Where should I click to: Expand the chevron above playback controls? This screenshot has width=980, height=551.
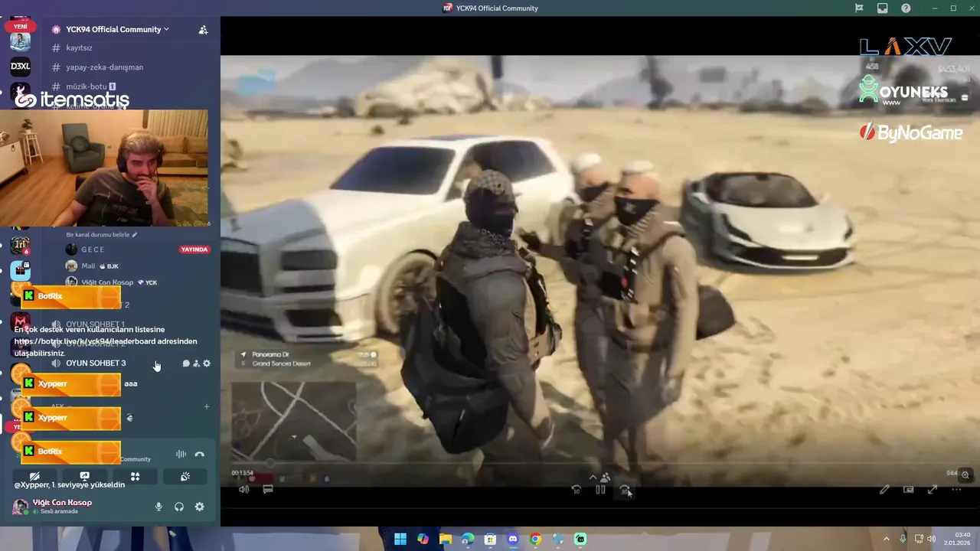pyautogui.click(x=593, y=478)
